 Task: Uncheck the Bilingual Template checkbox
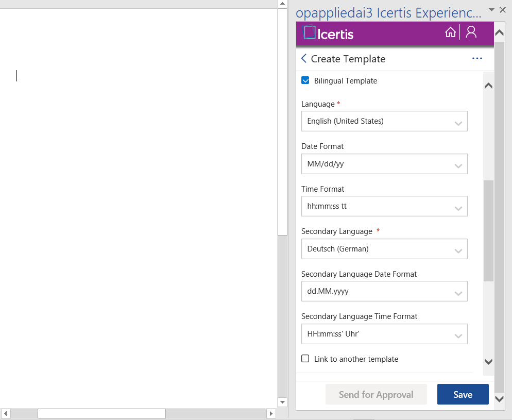click(305, 81)
